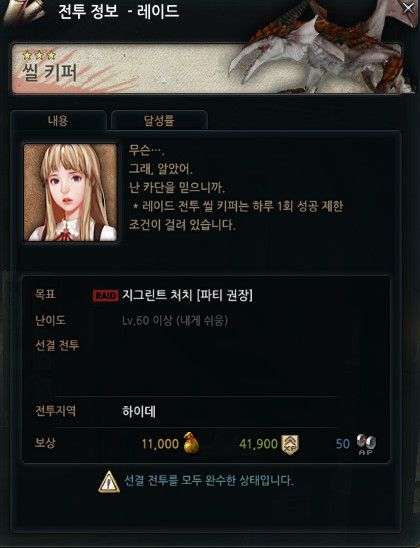Close the 전투 정보 window
Image resolution: width=420 pixels, height=548 pixels.
click(x=408, y=8)
